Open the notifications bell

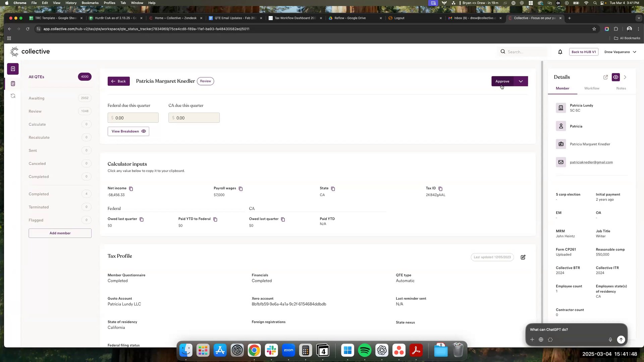[x=560, y=52]
